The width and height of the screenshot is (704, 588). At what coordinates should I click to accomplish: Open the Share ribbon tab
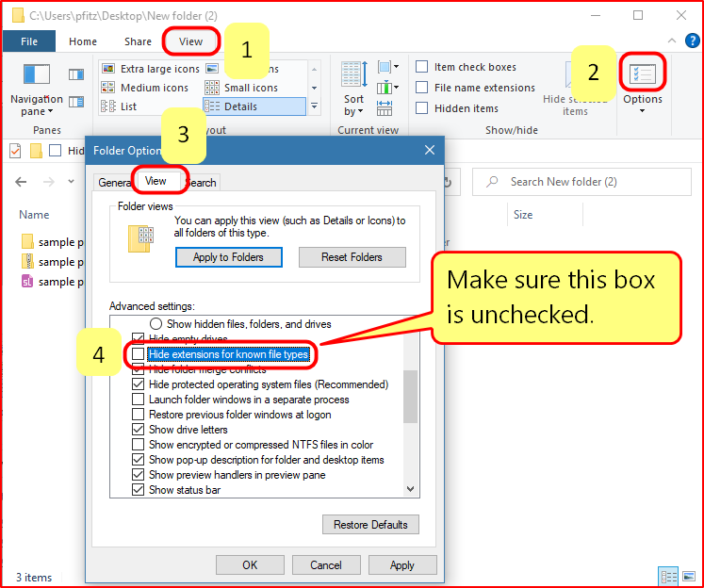[138, 41]
